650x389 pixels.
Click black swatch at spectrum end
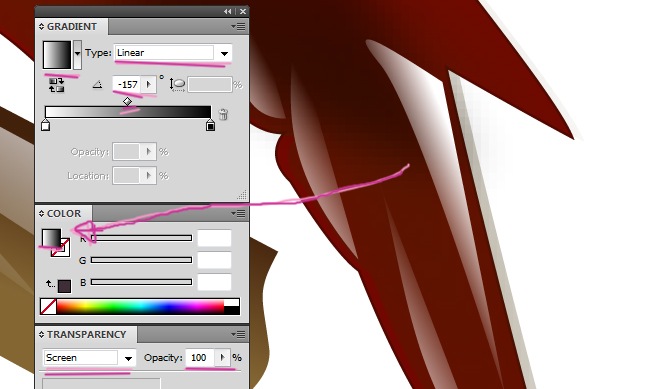[x=232, y=310]
